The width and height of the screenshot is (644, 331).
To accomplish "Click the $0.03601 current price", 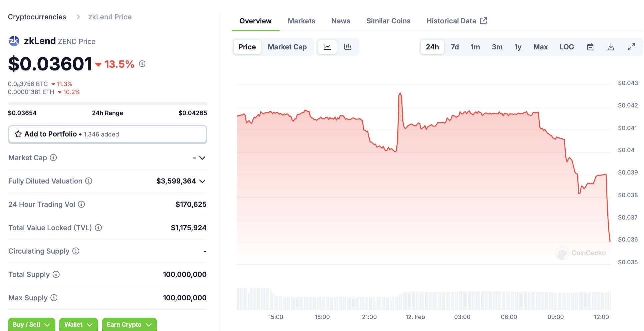I will (50, 64).
